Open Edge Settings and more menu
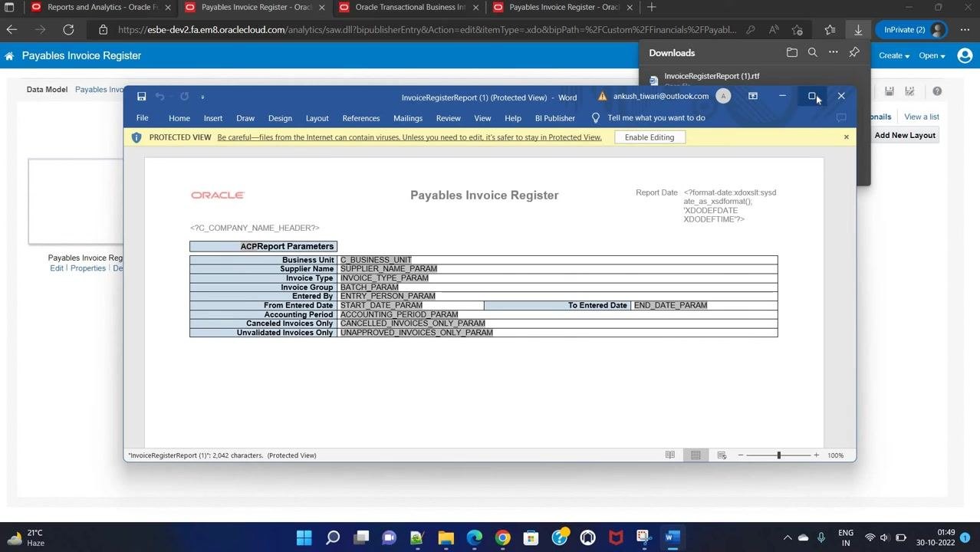980x552 pixels. click(965, 30)
